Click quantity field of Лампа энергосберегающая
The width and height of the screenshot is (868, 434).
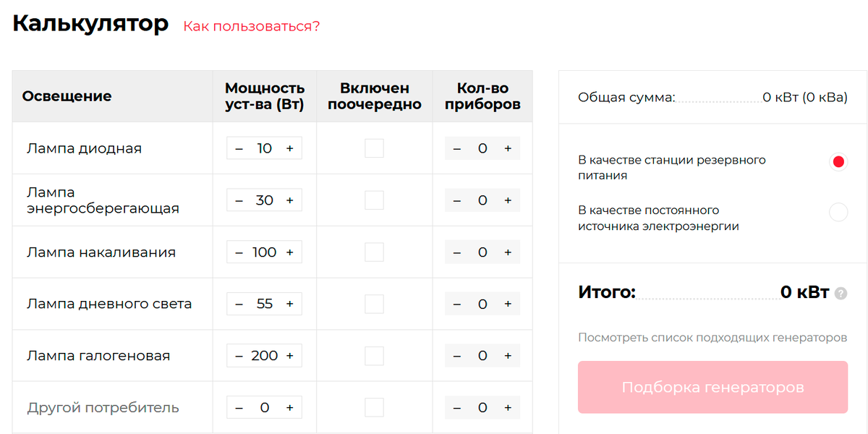[x=482, y=200]
